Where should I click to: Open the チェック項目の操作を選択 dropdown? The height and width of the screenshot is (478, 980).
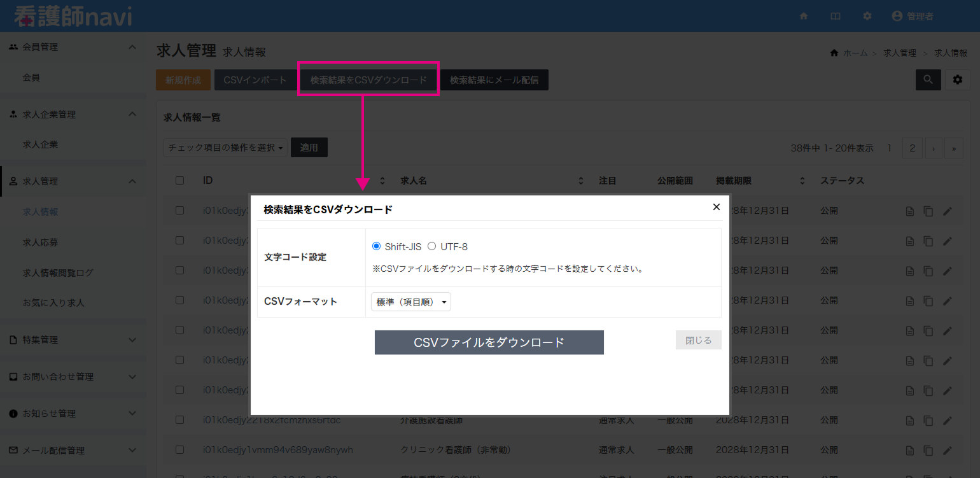tap(225, 147)
